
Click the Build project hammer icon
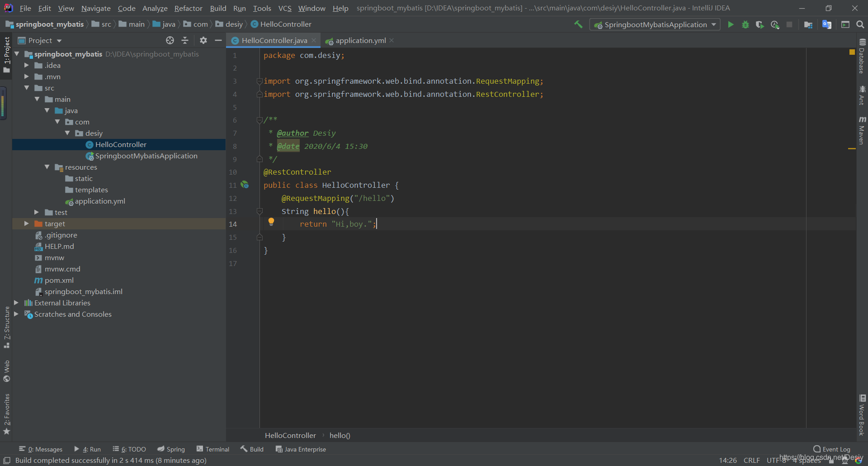pyautogui.click(x=578, y=24)
